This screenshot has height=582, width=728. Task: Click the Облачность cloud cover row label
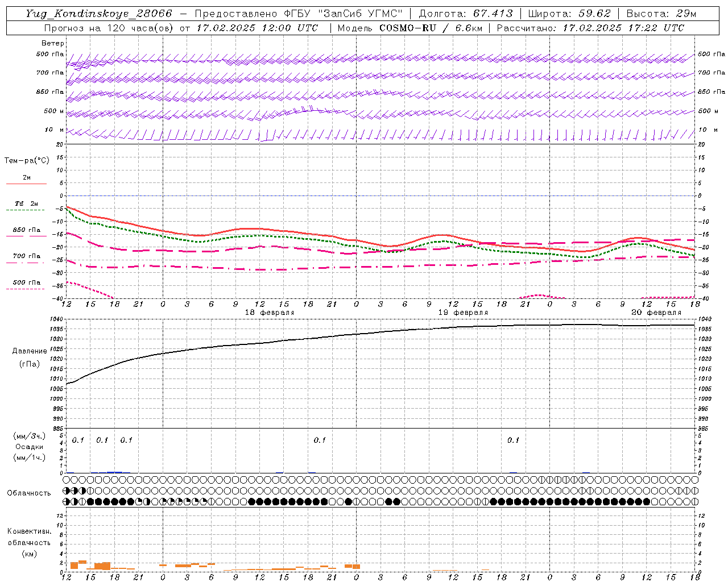(x=29, y=493)
